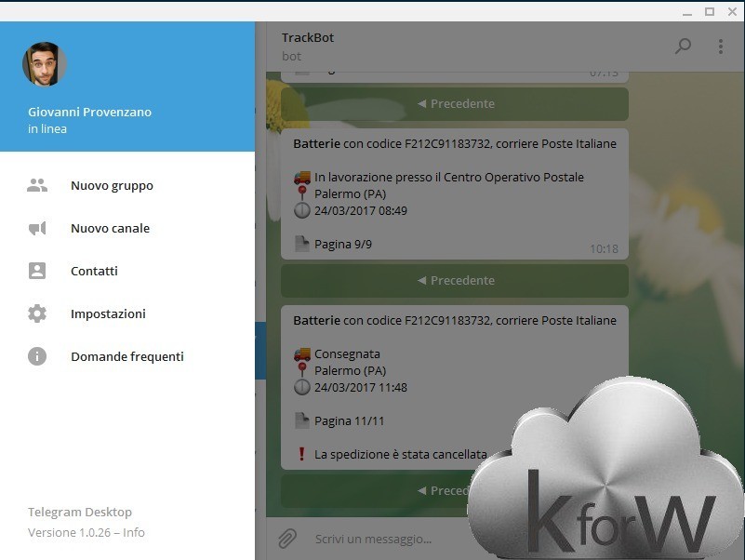Select the Giovanni Provenzano account name

89,112
